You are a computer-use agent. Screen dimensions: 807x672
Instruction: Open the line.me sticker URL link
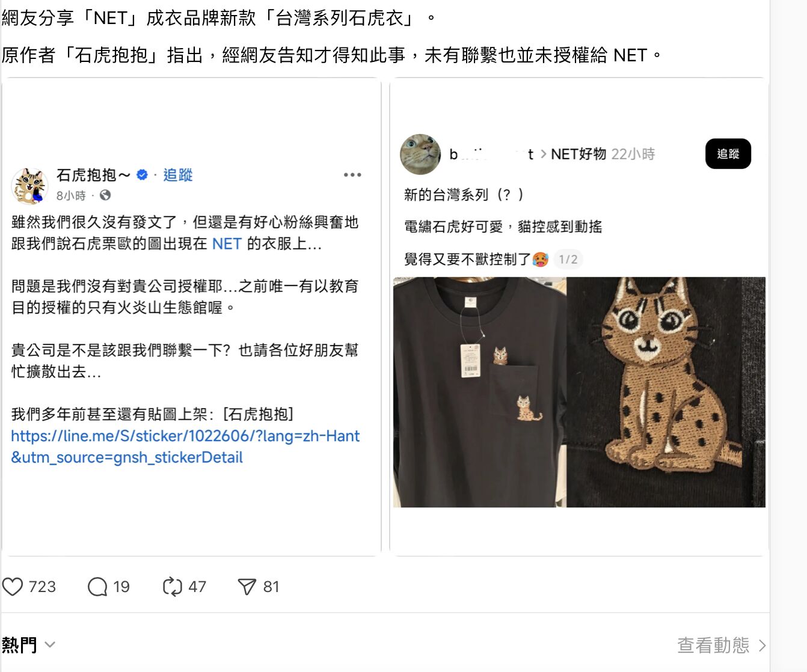tap(185, 447)
